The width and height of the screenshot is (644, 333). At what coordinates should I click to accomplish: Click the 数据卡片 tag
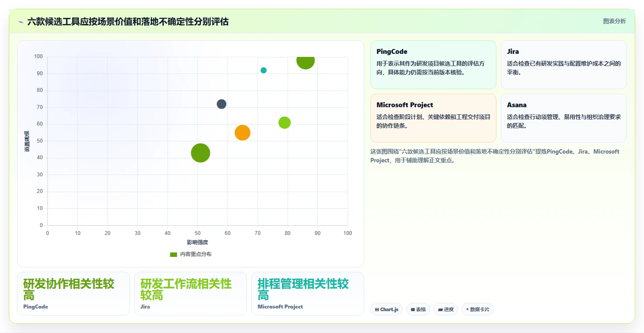(x=478, y=309)
